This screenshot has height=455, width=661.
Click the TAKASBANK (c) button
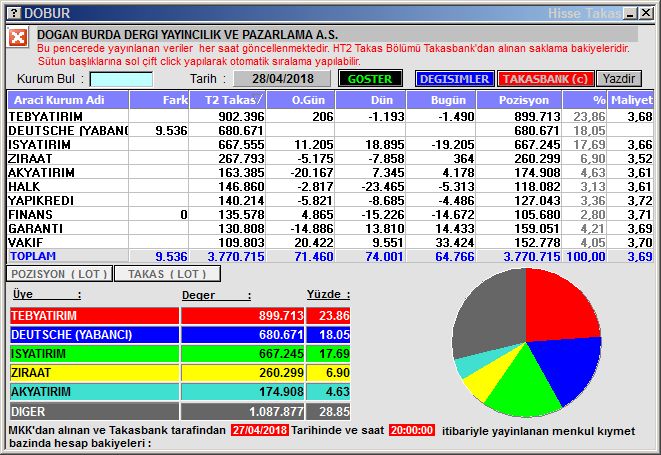[x=545, y=79]
